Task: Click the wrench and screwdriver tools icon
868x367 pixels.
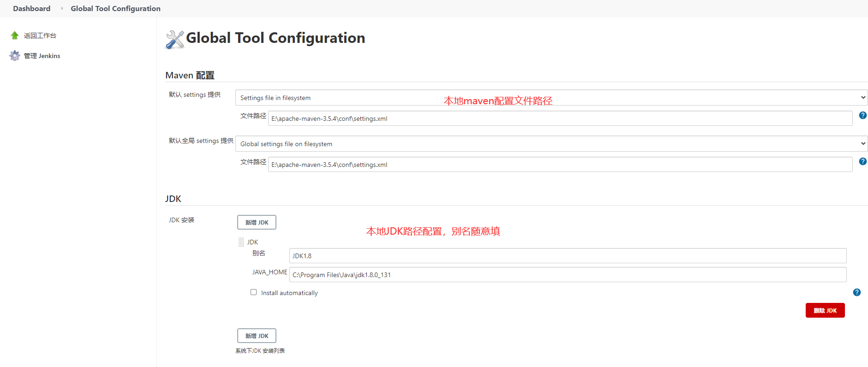Action: (x=175, y=39)
